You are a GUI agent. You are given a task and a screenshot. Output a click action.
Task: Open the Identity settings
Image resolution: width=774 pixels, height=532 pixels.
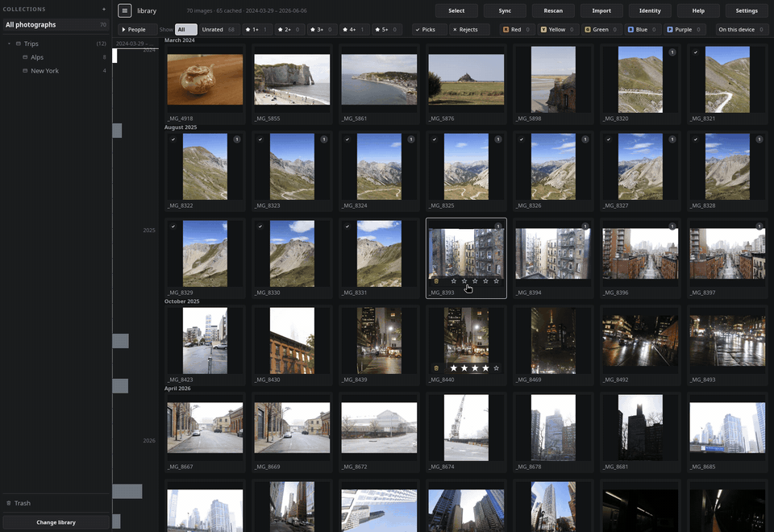coord(650,10)
